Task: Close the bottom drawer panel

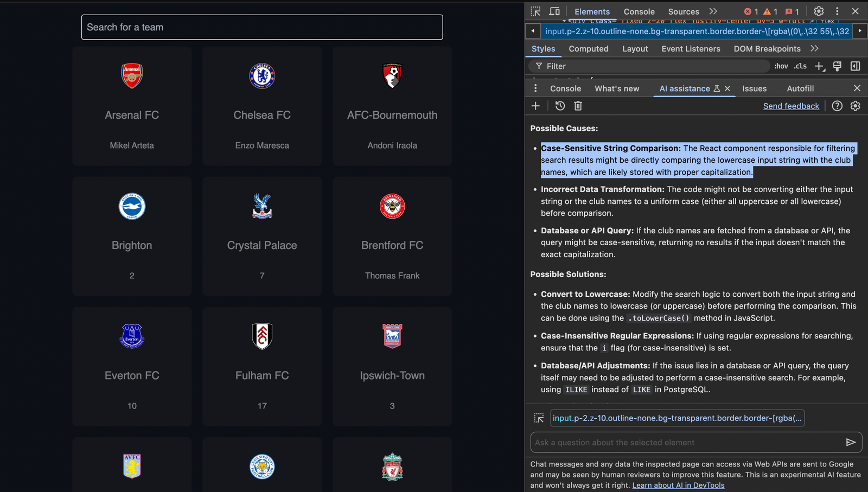Action: (857, 88)
